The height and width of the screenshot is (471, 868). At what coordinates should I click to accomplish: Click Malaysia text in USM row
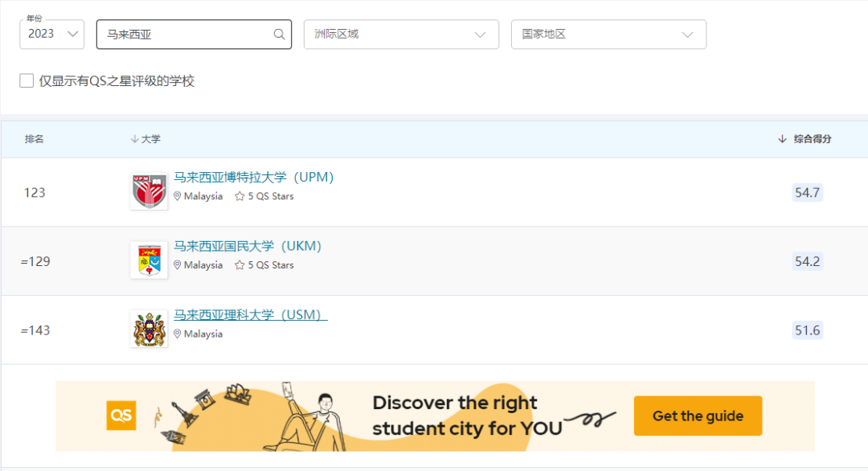click(203, 334)
